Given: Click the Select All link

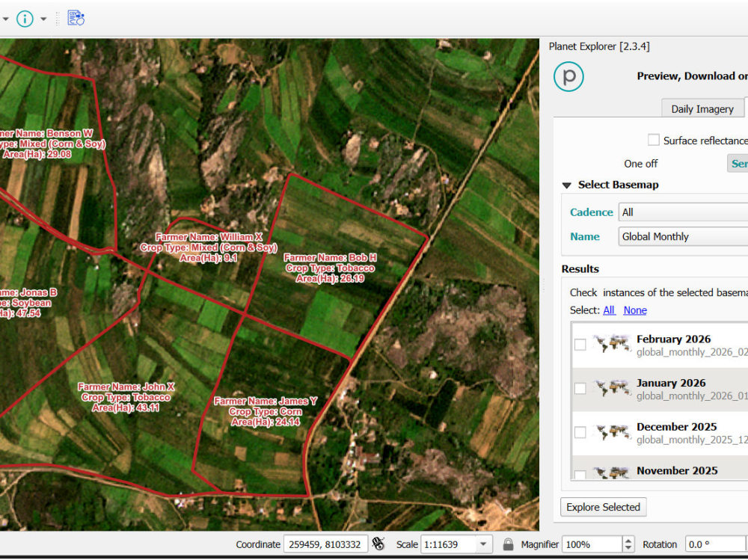Looking at the screenshot, I should 609,310.
